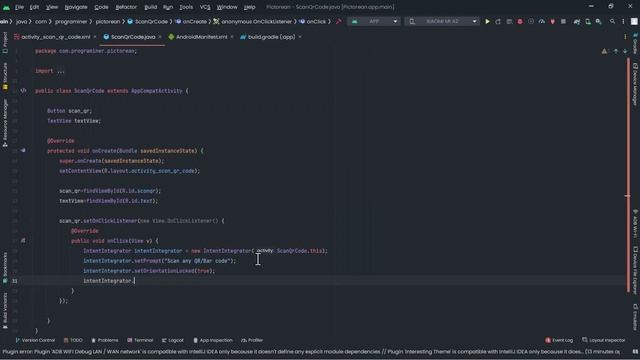
Task: Toggle the Build Variants side panel
Action: click(x=5, y=310)
